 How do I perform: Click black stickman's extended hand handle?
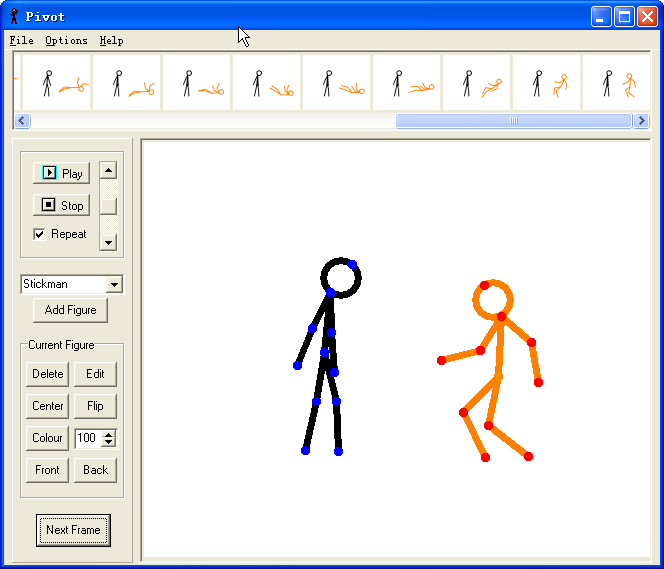297,365
